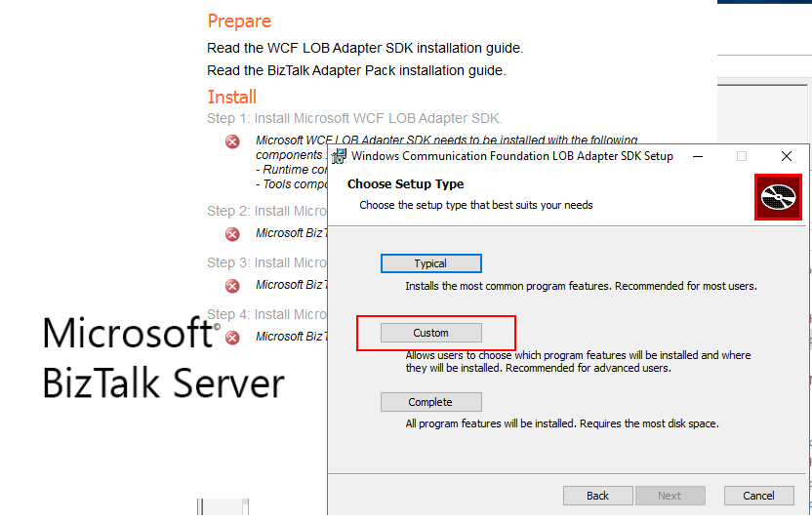Screen dimensions: 812x522
Task: Click 'All program features will be installed' description
Action: 562,423
